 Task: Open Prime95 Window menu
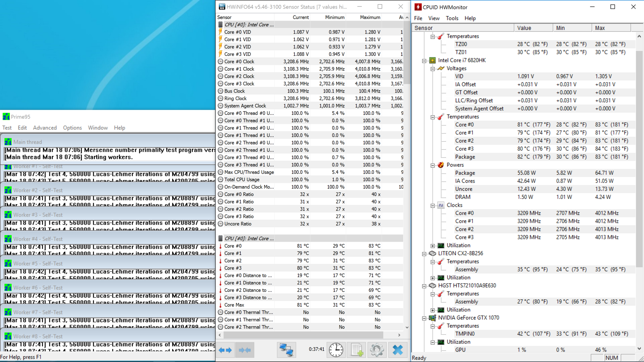98,128
